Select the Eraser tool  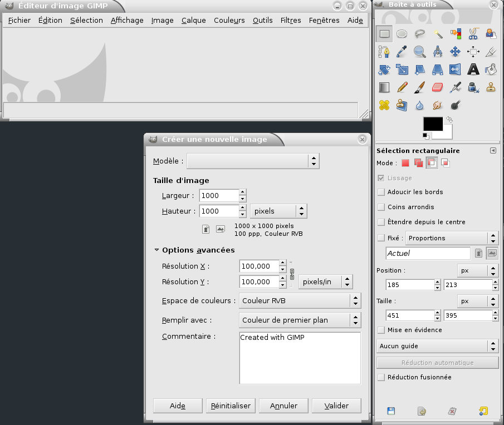pos(437,87)
